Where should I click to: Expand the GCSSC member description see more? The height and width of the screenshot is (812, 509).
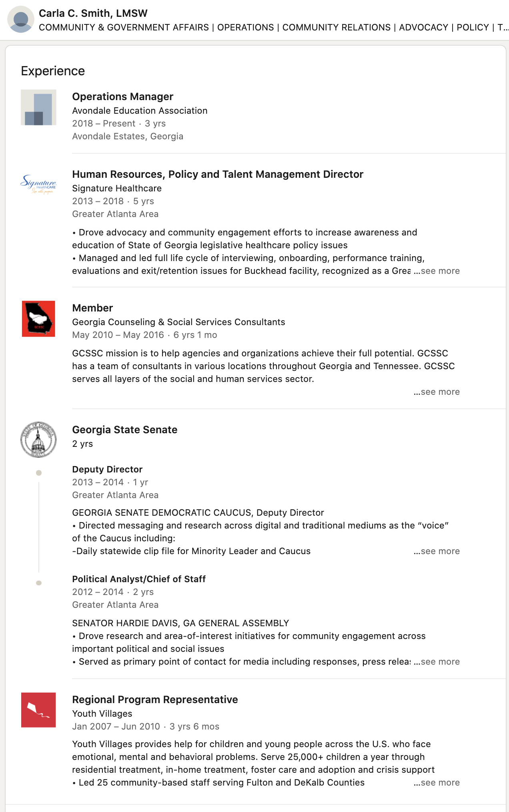437,392
